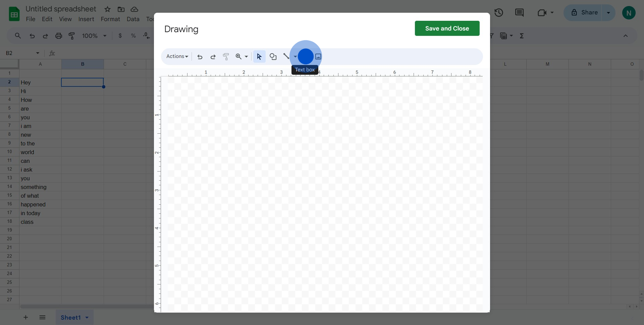Click cell containing 'something'
This screenshot has height=325, width=644.
40,187
